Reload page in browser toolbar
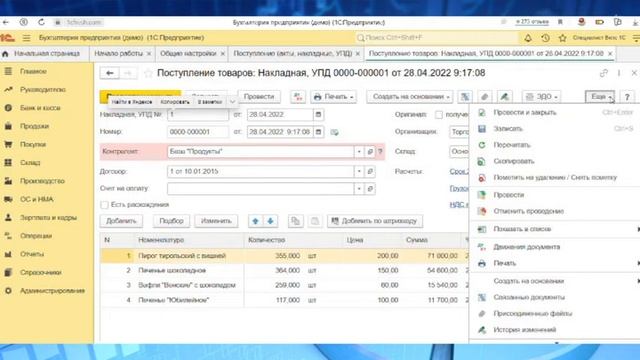 click(x=41, y=22)
